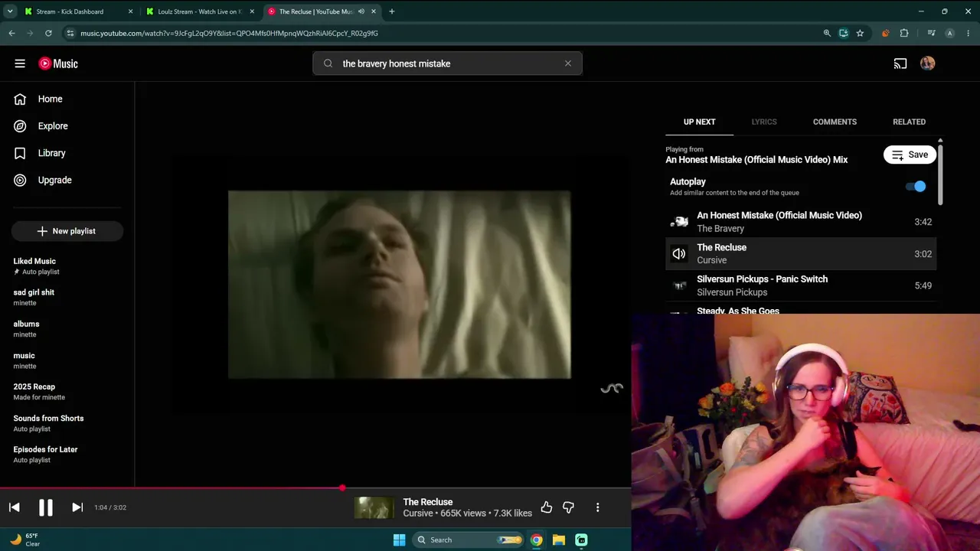Open the RELATED tab
Screen dimensions: 980x551
[x=909, y=122]
